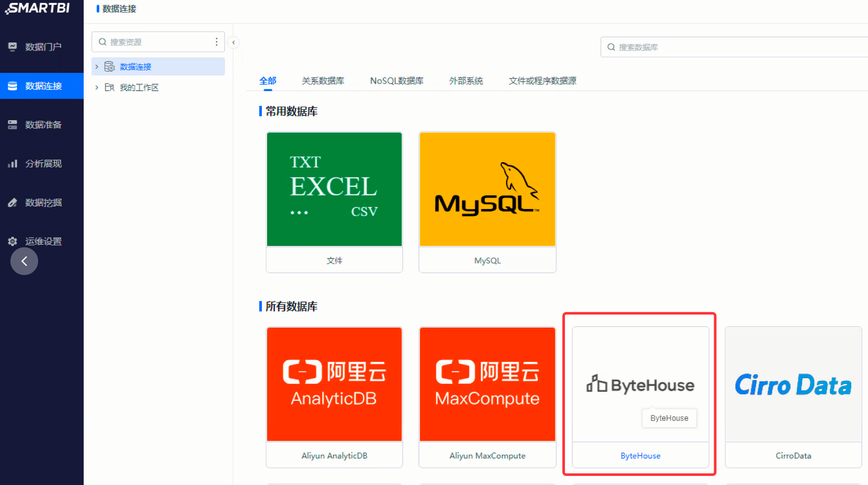Click the CirroData label

pyautogui.click(x=793, y=456)
